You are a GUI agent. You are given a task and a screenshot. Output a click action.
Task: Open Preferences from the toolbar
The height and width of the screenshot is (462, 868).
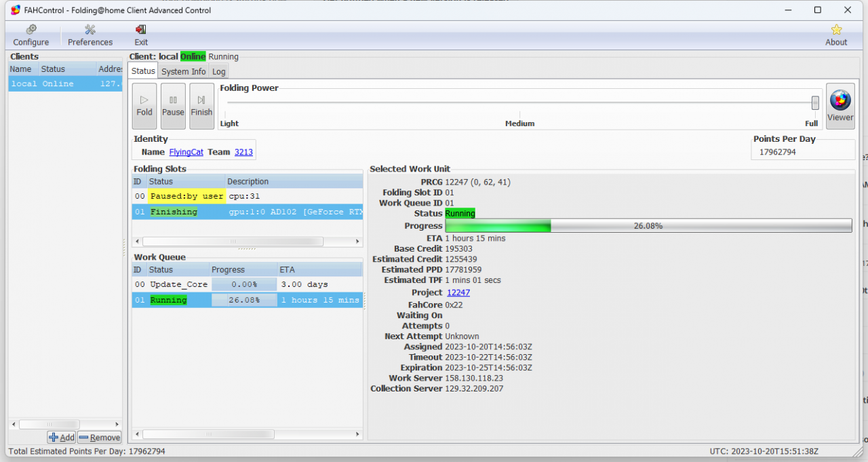point(90,35)
